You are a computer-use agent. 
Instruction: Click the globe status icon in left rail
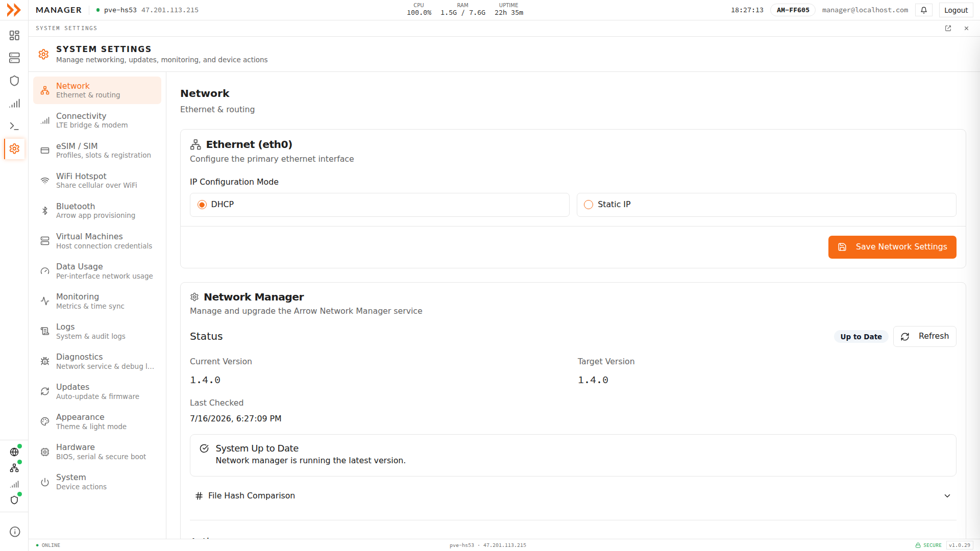14,452
